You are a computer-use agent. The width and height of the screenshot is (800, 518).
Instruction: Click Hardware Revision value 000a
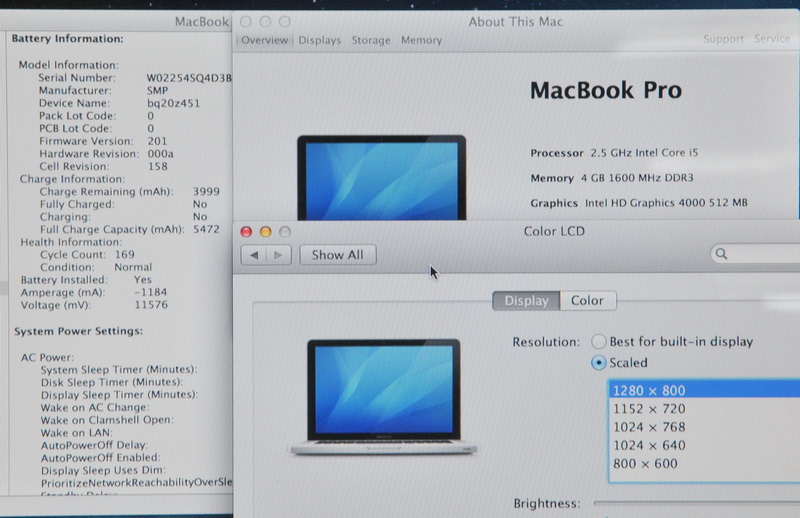coord(161,154)
